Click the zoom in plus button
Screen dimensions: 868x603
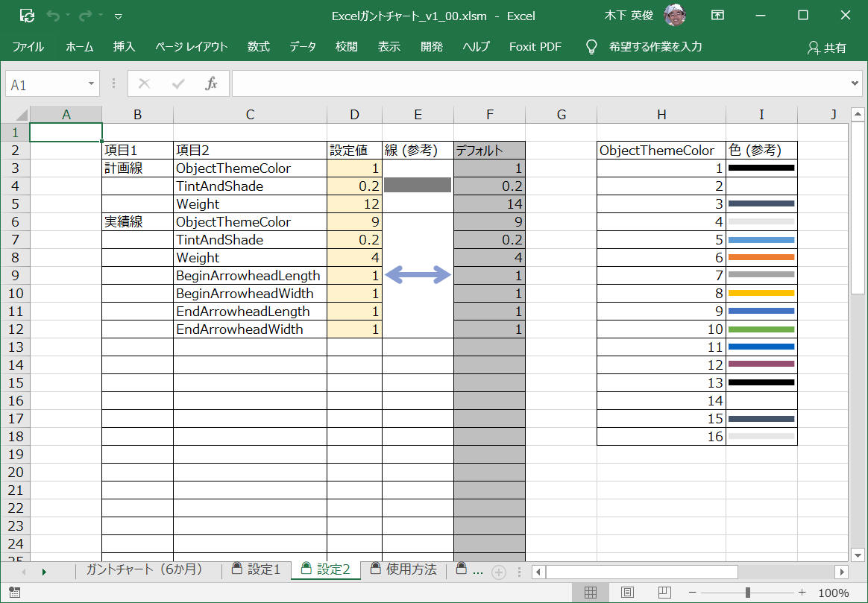tap(802, 593)
